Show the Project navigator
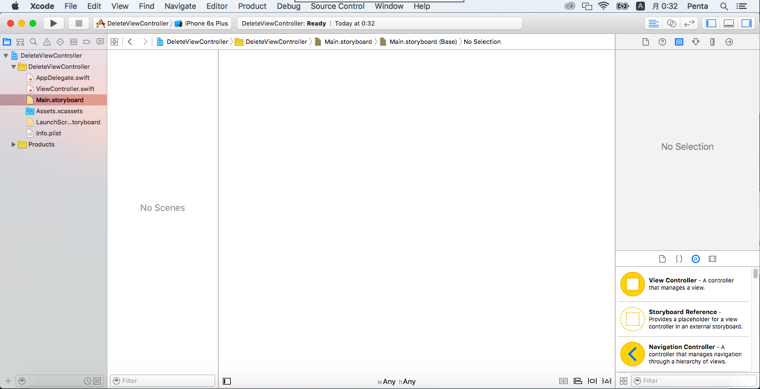This screenshot has height=389, width=760. 7,42
